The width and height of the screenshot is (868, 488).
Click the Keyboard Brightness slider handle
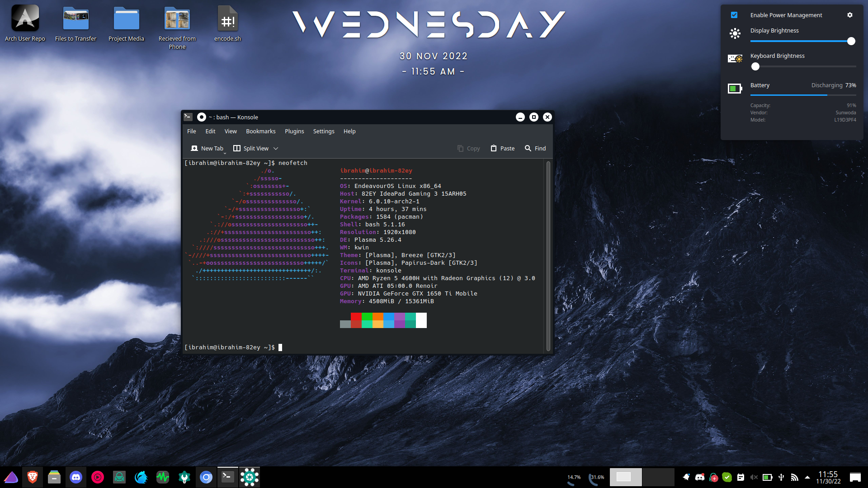755,66
